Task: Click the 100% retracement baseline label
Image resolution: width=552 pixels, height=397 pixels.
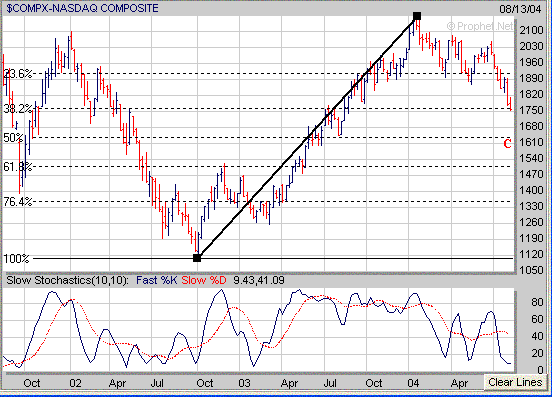Action: (x=16, y=259)
